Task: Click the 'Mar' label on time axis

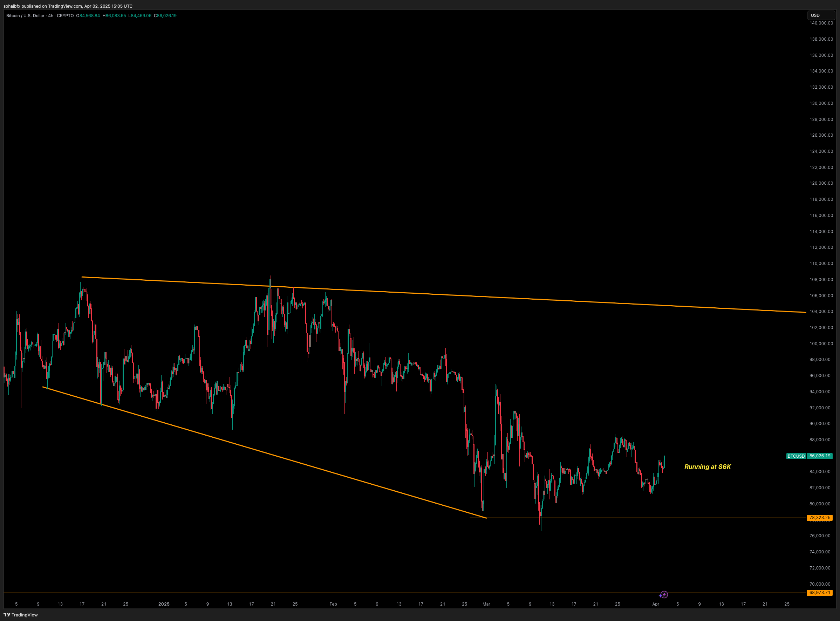Action: (x=486, y=604)
